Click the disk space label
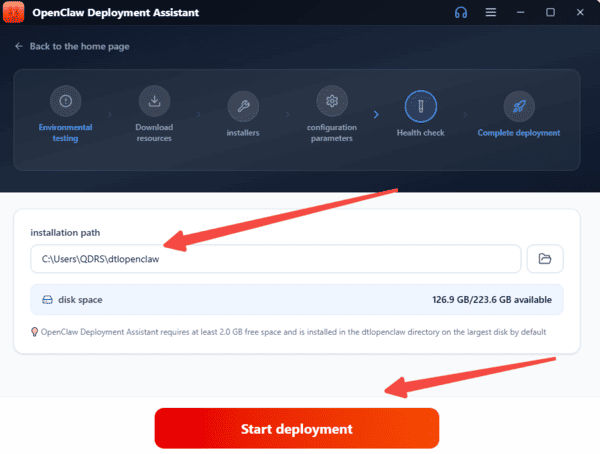This screenshot has height=454, width=600. [x=80, y=300]
